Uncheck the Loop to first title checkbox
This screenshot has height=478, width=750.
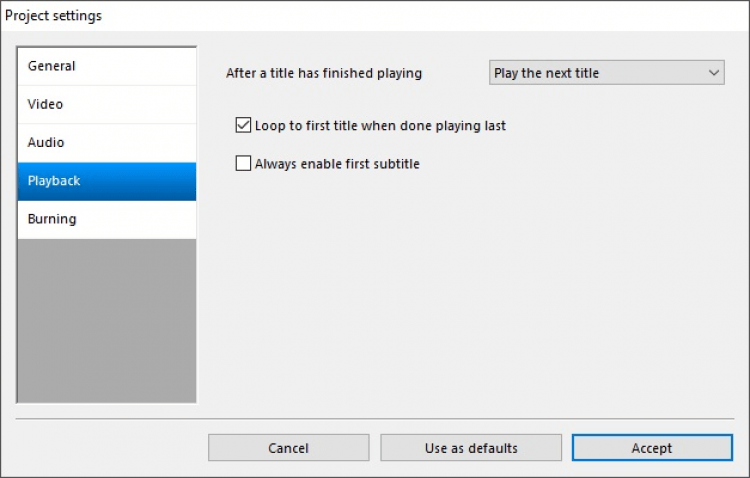pos(243,126)
